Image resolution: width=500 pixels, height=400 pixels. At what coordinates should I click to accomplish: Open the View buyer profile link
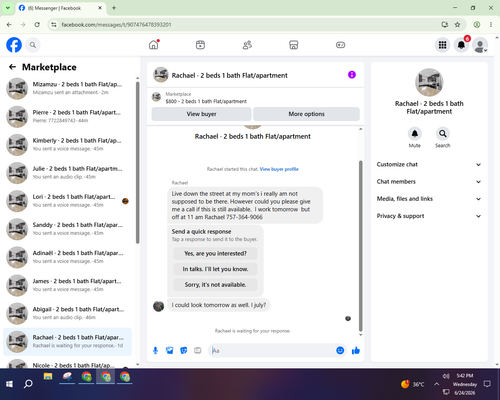(279, 169)
